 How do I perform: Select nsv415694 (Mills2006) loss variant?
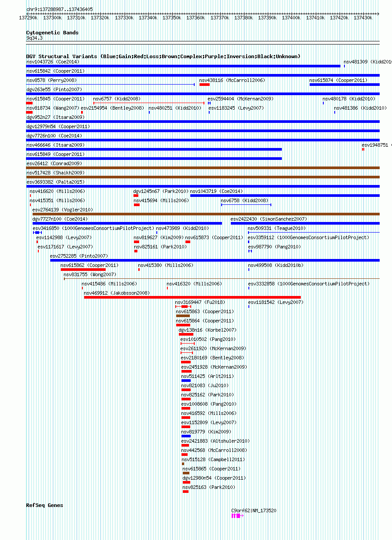point(161,200)
